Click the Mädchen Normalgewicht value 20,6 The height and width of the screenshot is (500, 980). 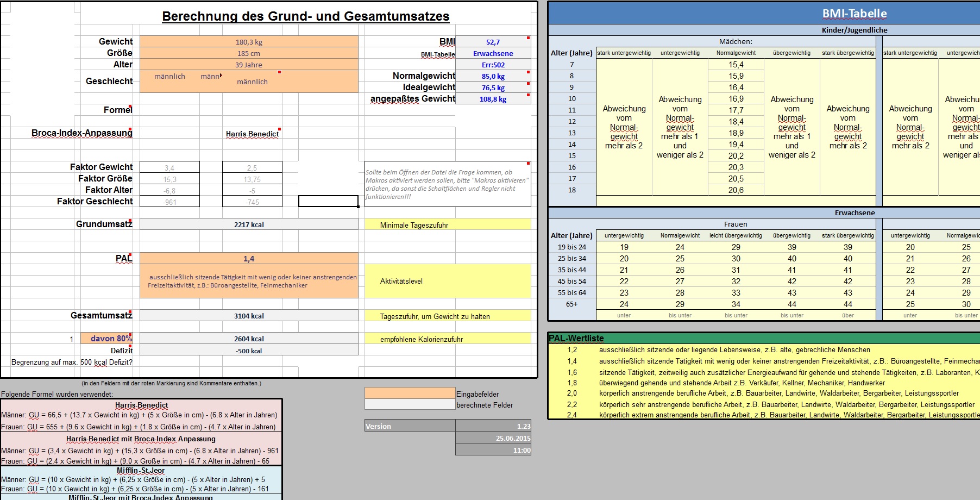(736, 190)
